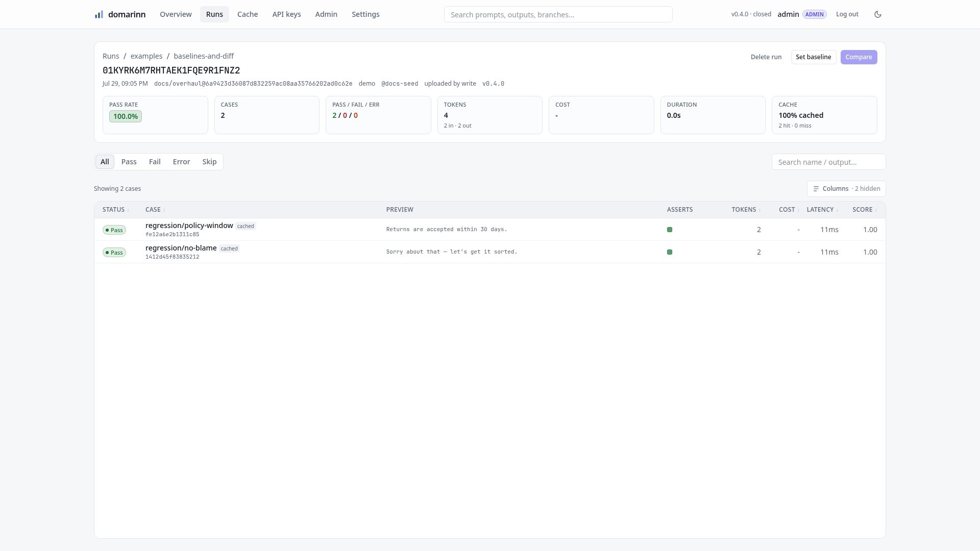The height and width of the screenshot is (551, 980).
Task: Open the Settings page
Action: pyautogui.click(x=365, y=14)
